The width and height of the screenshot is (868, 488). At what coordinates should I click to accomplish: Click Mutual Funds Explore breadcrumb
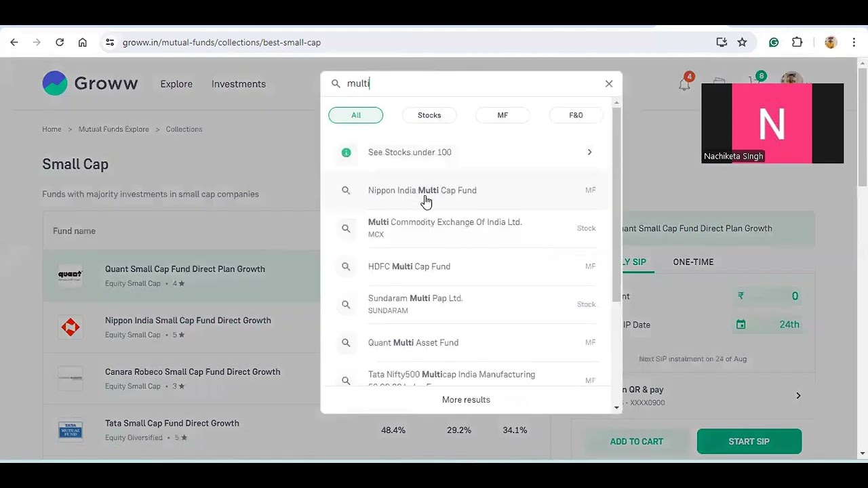[x=114, y=129]
